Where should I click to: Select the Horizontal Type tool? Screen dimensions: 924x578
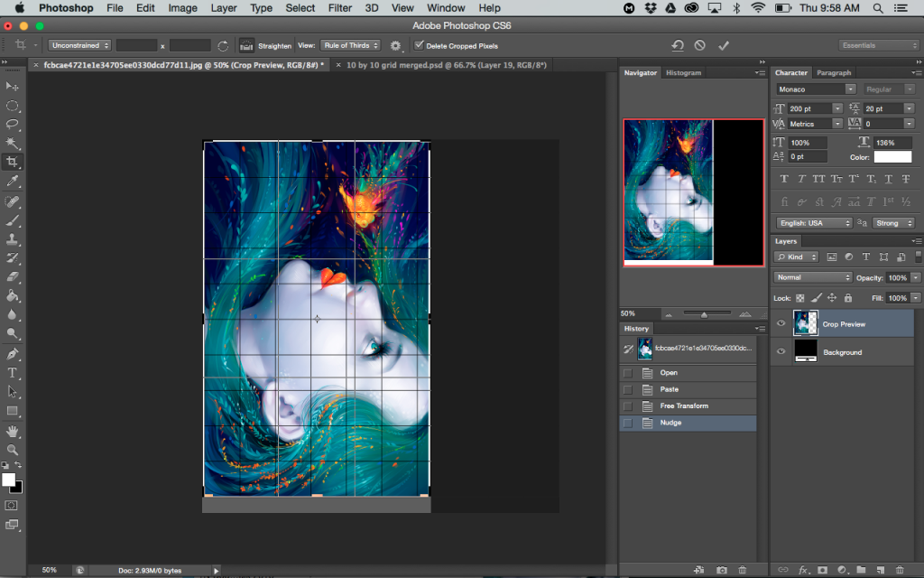point(12,373)
